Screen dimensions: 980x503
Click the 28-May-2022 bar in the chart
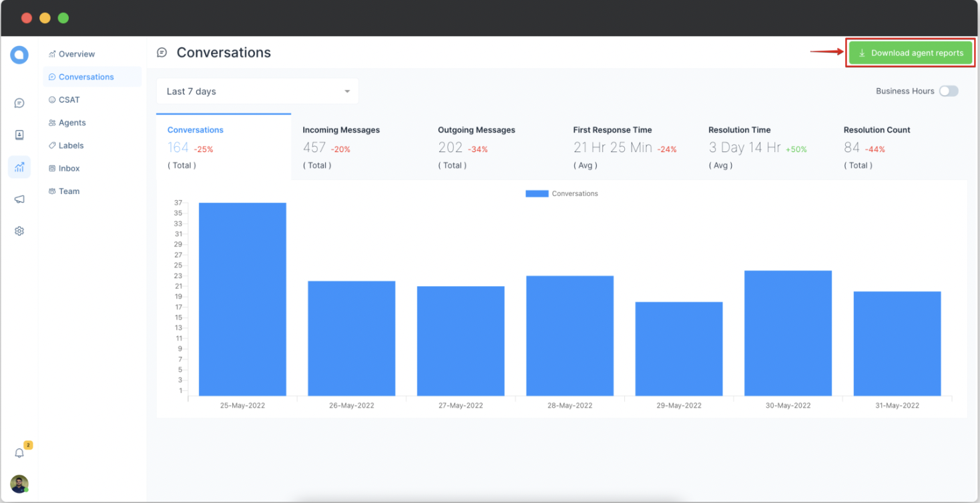[570, 336]
